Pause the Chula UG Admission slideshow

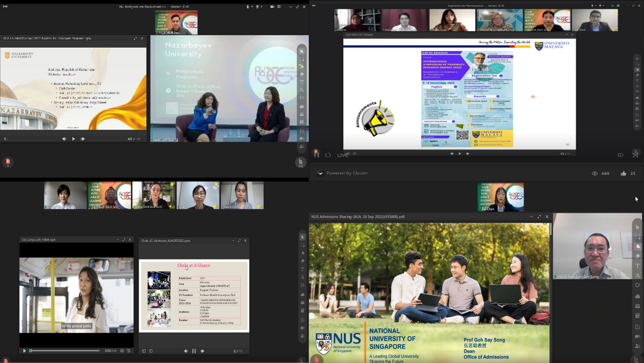coord(194,351)
